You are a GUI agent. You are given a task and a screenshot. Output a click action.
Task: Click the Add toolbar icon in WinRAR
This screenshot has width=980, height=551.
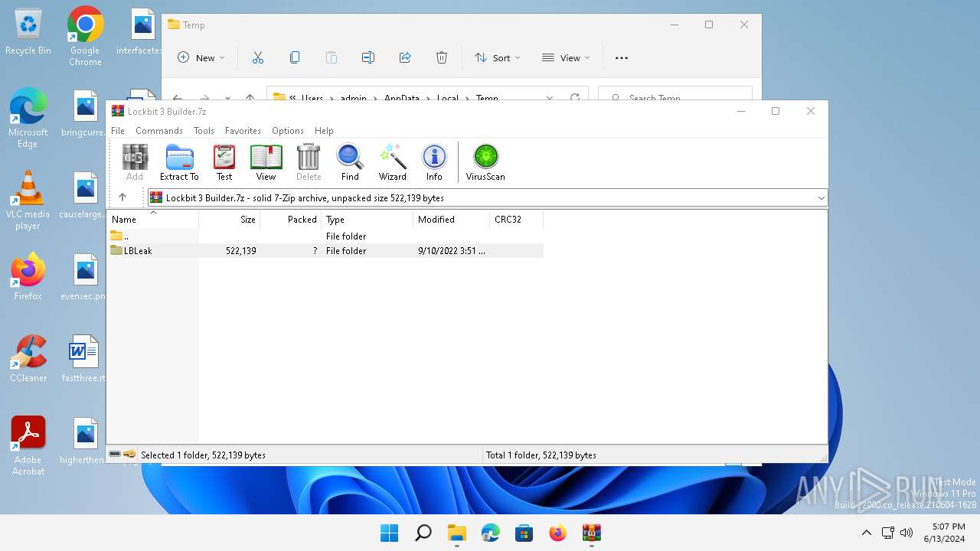135,162
